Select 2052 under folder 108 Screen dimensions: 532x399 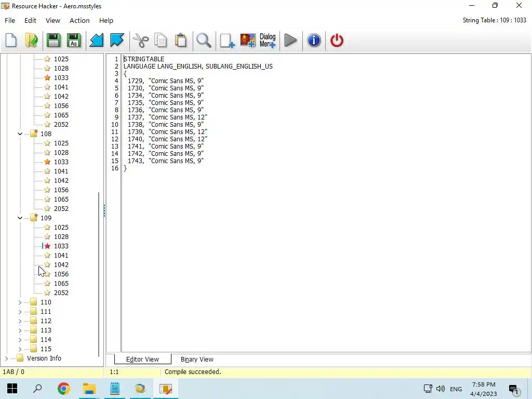tap(61, 209)
